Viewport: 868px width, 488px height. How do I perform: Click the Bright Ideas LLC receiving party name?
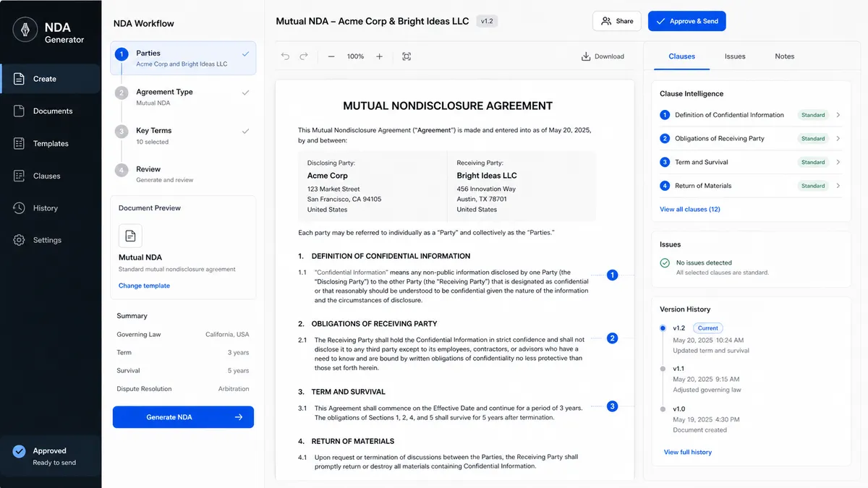tap(487, 176)
